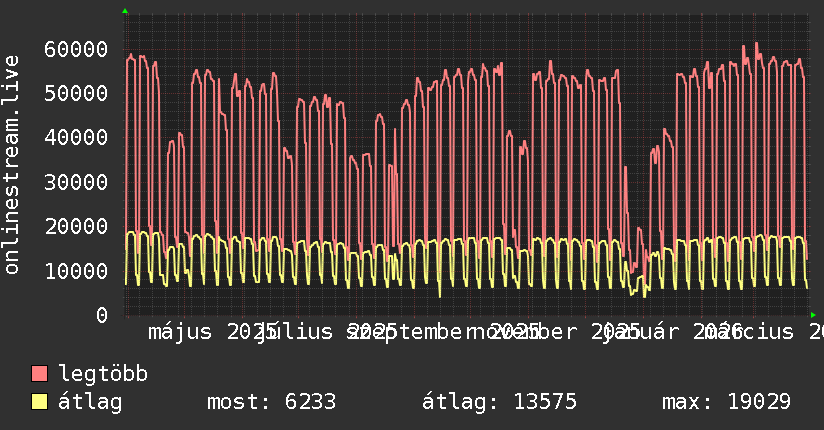This screenshot has height=430, width=824.
Task: Click the 40000 y-axis label
Action: [x=77, y=137]
